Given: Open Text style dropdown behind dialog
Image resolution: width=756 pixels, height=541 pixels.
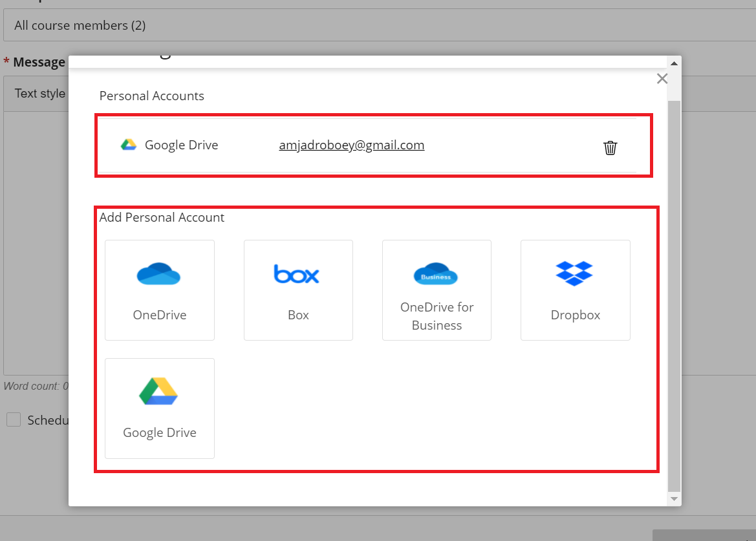Looking at the screenshot, I should [x=39, y=94].
